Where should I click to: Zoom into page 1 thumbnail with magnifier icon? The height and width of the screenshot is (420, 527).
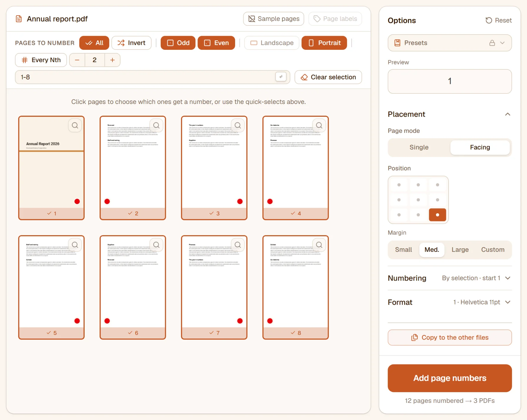(x=75, y=125)
